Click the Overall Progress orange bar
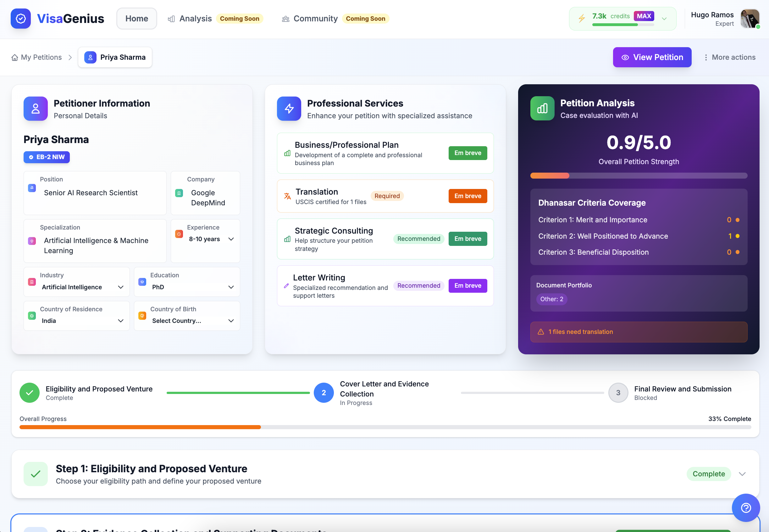The width and height of the screenshot is (769, 532). (x=140, y=427)
